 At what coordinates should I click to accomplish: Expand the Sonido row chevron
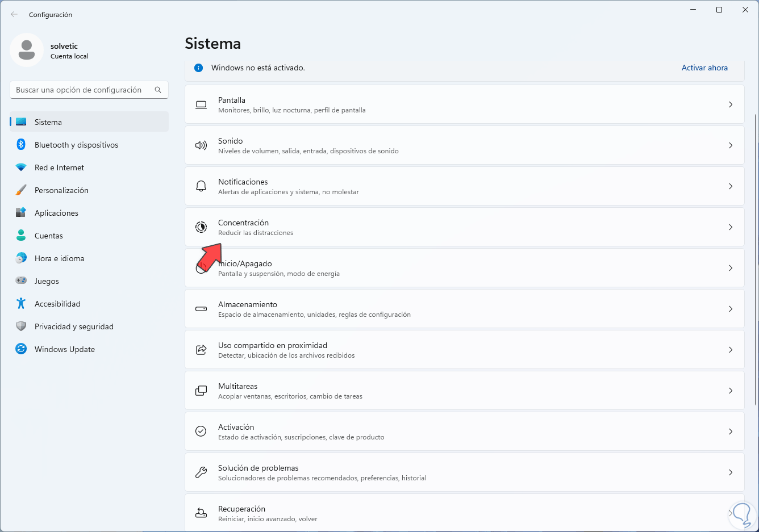pyautogui.click(x=731, y=145)
